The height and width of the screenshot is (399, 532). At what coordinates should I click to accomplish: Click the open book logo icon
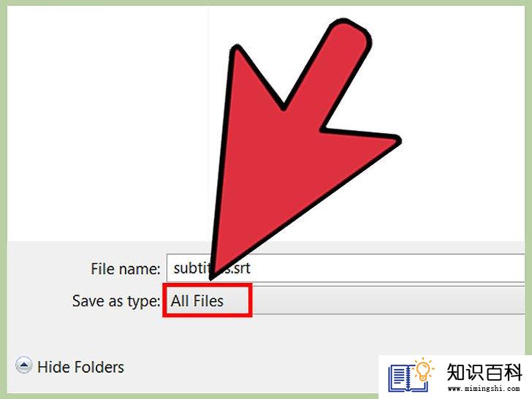406,379
